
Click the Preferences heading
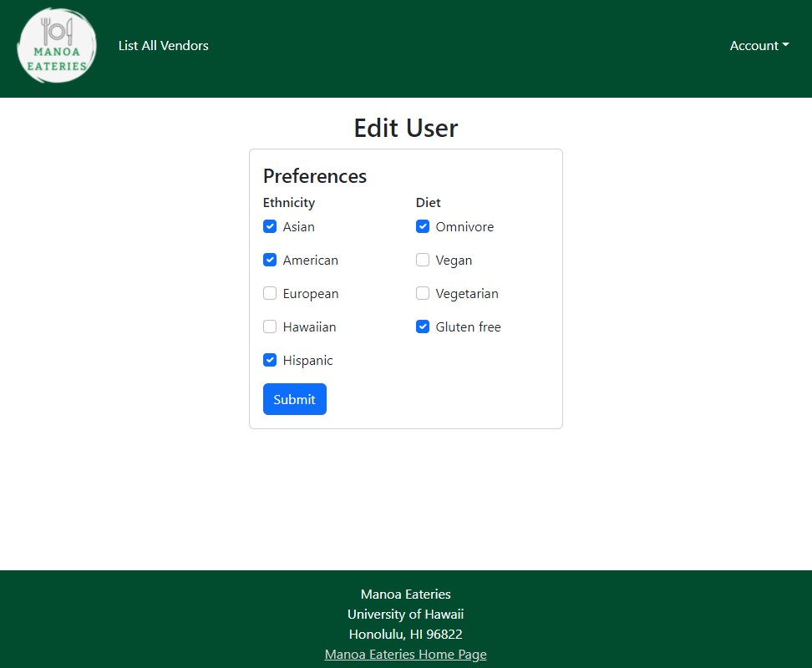(x=315, y=176)
